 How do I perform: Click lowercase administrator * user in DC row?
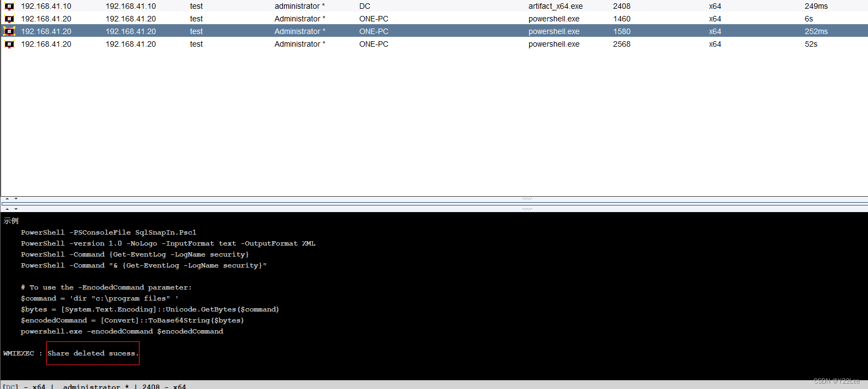point(299,6)
